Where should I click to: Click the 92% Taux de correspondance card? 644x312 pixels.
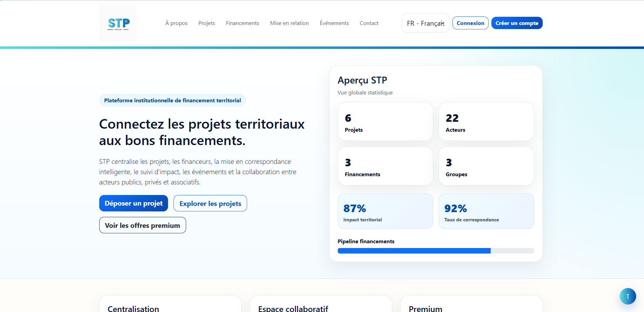(x=486, y=211)
